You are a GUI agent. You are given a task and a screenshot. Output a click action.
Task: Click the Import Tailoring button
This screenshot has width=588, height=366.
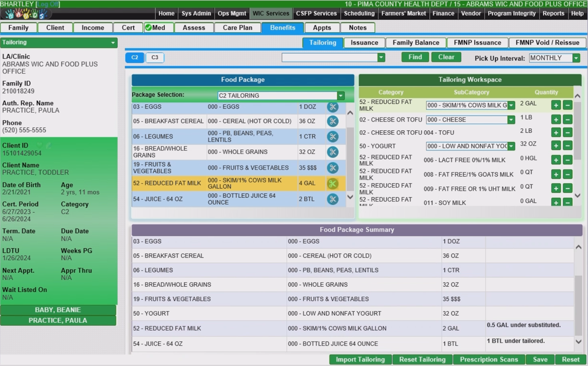[360, 360]
